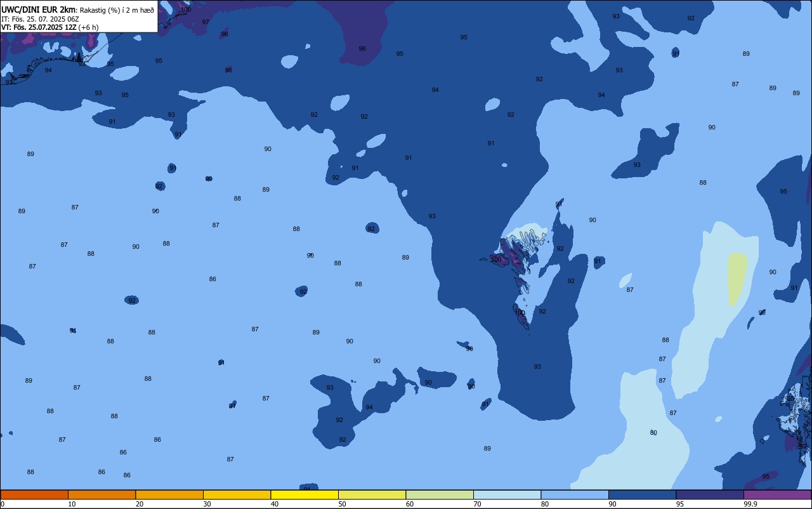The image size is (812, 509).
Task: Click the '40' legend tick label
Action: 275,504
